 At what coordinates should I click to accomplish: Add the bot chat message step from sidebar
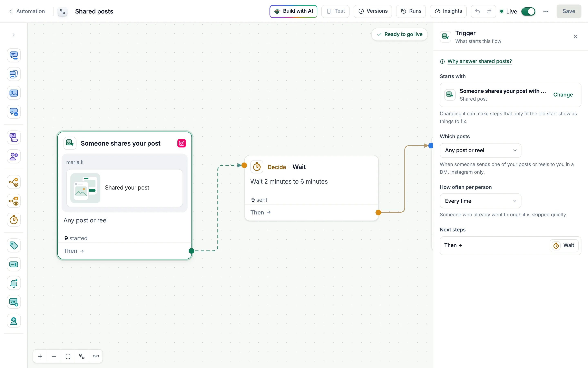14,112
